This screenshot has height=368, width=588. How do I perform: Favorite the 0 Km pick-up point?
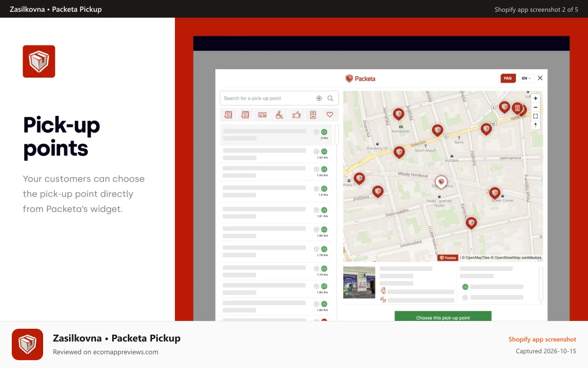(x=316, y=132)
